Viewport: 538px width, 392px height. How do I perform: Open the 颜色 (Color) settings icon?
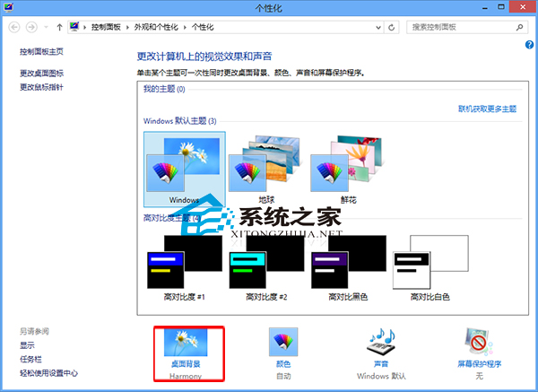point(282,344)
